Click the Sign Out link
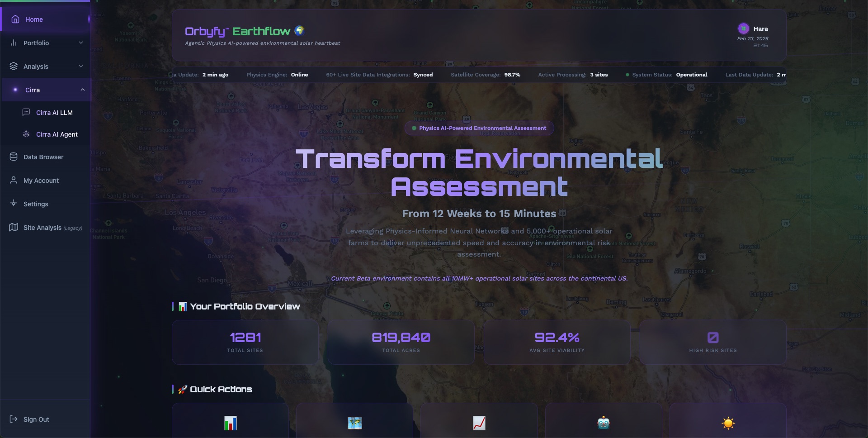 (x=36, y=419)
